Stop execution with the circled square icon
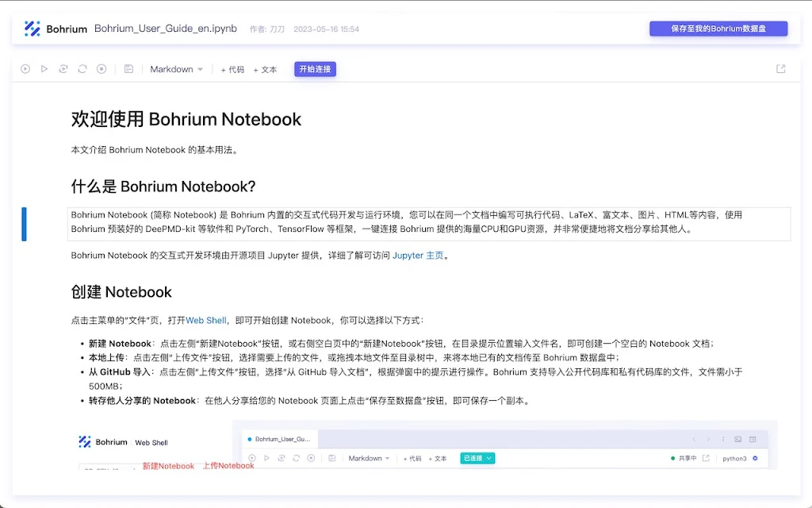 (101, 69)
